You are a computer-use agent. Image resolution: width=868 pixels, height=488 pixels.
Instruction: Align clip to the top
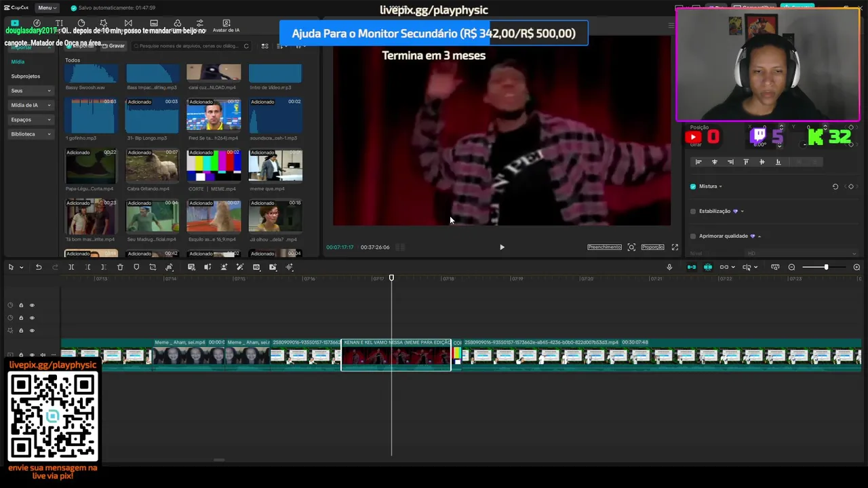(746, 162)
